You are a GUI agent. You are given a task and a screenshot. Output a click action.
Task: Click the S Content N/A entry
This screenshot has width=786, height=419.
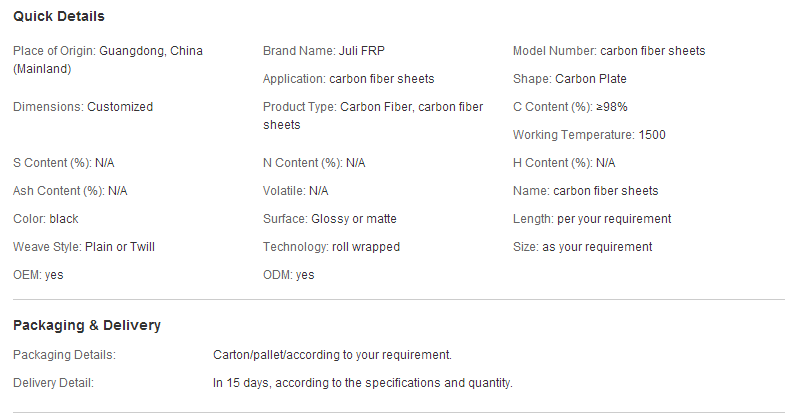pyautogui.click(x=64, y=163)
